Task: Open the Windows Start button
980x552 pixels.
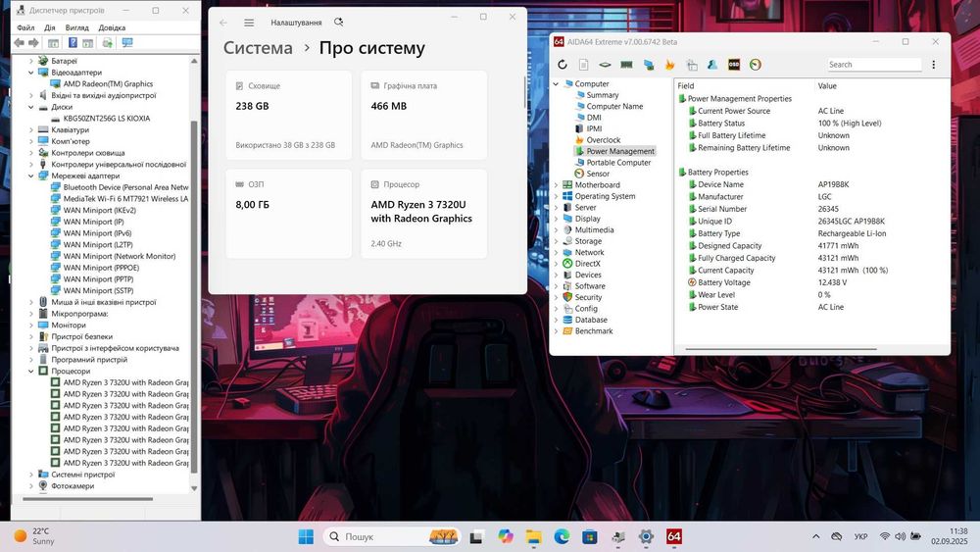Action: tap(306, 536)
